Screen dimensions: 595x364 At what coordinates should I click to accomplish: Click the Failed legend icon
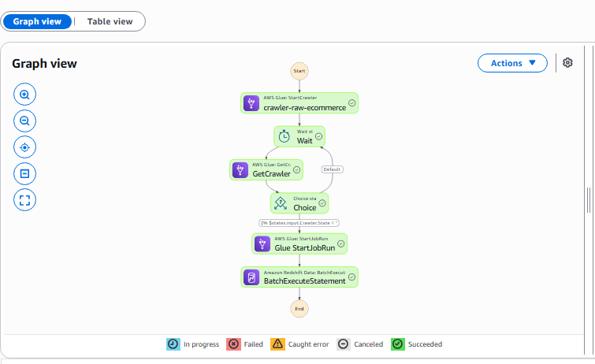(x=233, y=344)
